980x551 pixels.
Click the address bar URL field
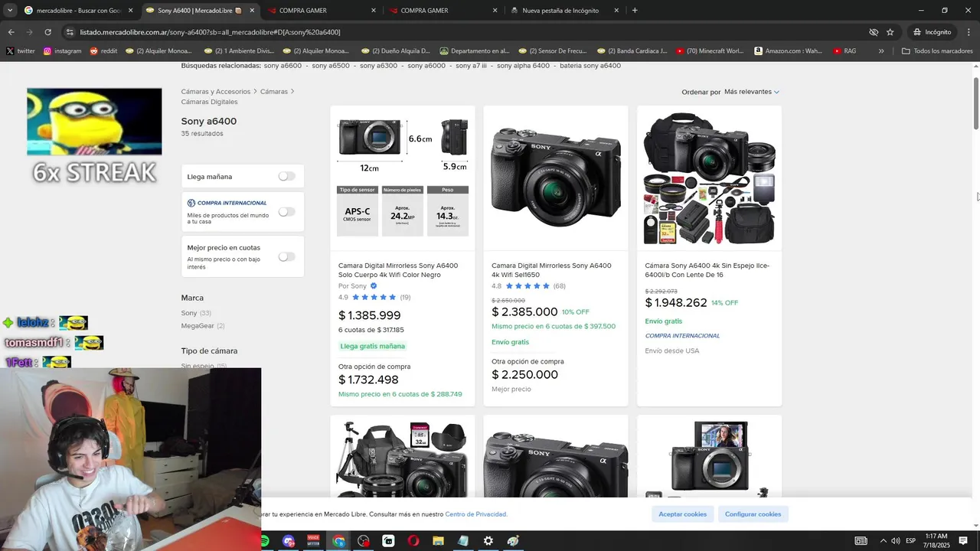tap(467, 32)
